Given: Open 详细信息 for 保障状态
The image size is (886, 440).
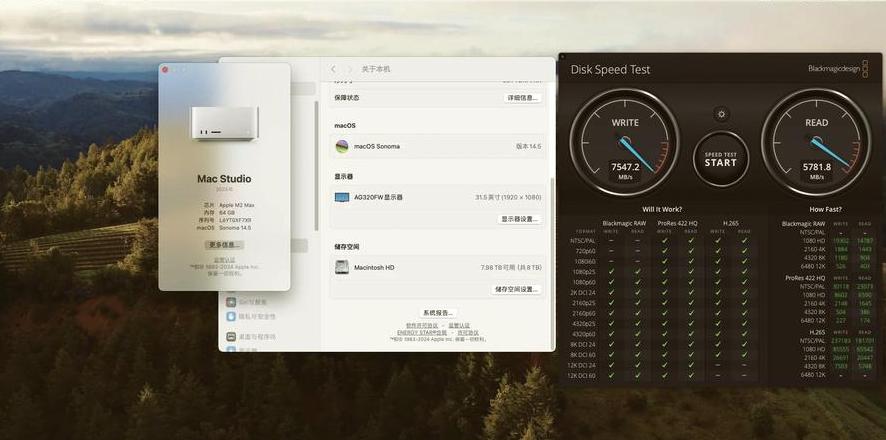Looking at the screenshot, I should point(523,98).
